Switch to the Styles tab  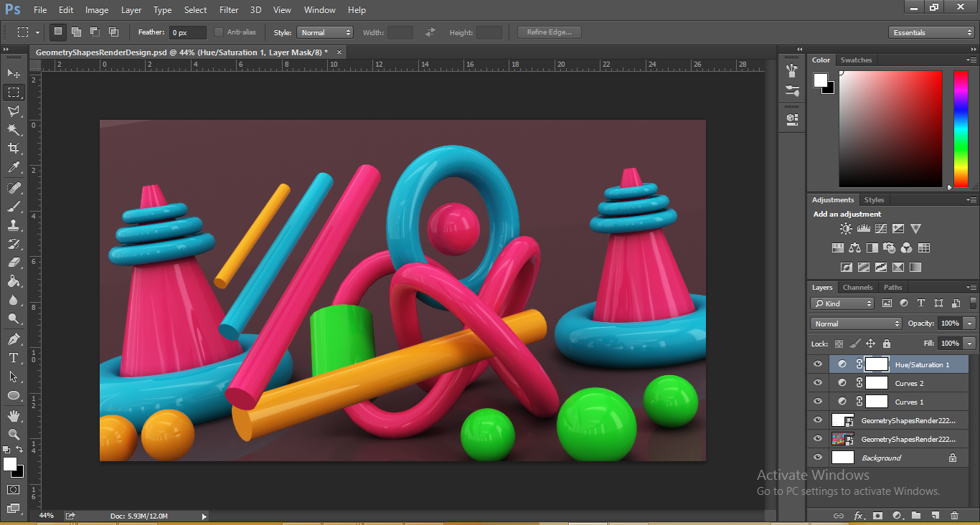coord(874,200)
